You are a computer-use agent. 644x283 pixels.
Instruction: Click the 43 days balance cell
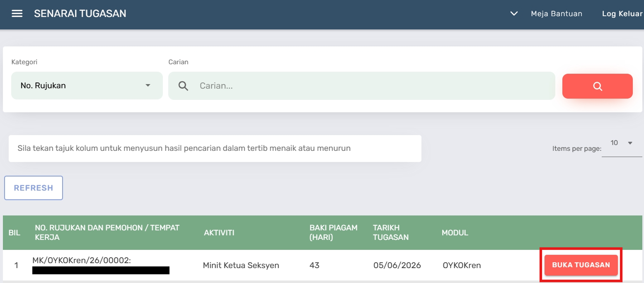[315, 265]
